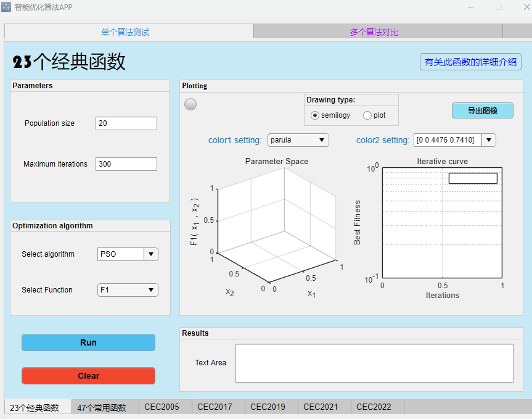Click the Population size input field

(126, 123)
